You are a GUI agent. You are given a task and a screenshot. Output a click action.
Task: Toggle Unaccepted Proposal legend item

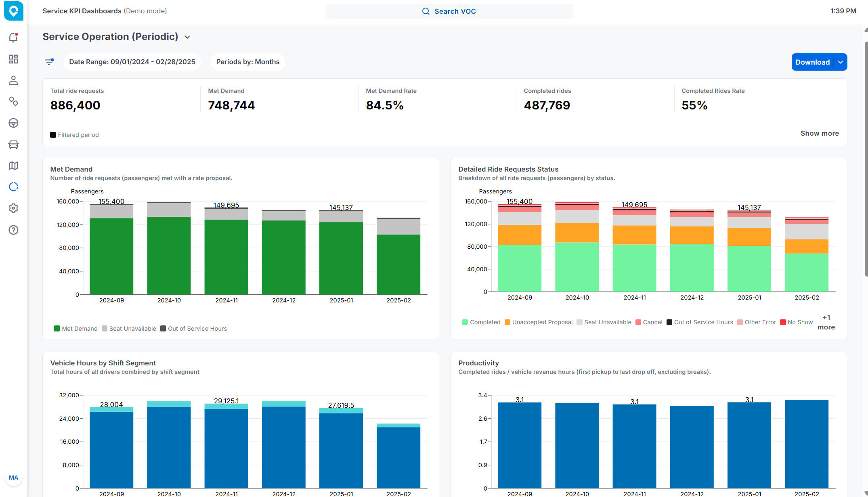(x=539, y=322)
